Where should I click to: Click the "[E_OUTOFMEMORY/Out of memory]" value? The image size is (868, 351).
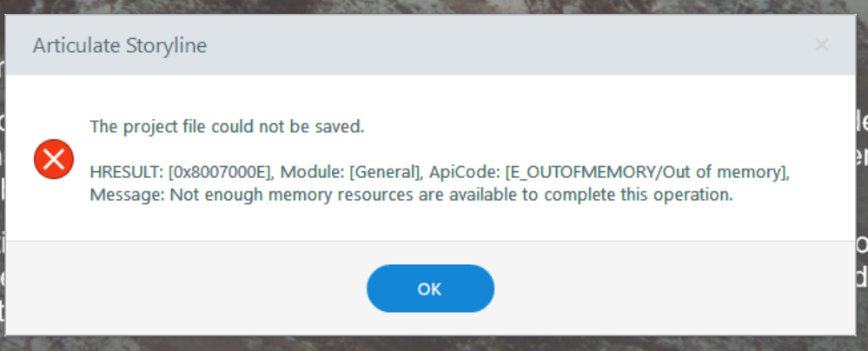pyautogui.click(x=646, y=172)
